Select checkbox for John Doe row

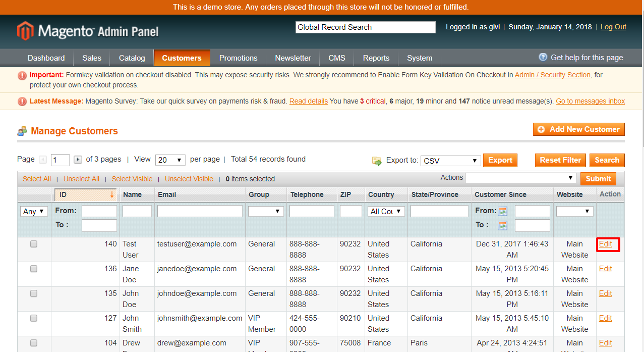[34, 293]
